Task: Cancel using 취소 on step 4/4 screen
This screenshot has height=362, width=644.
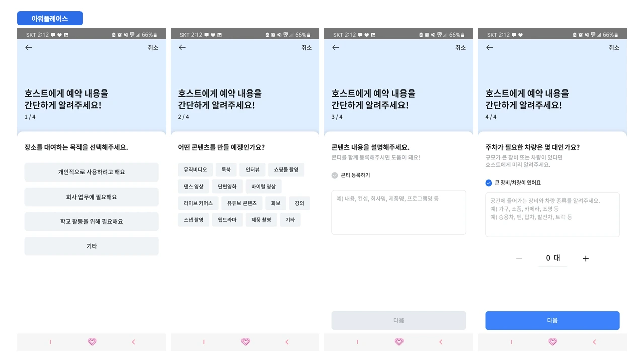Action: pyautogui.click(x=614, y=47)
